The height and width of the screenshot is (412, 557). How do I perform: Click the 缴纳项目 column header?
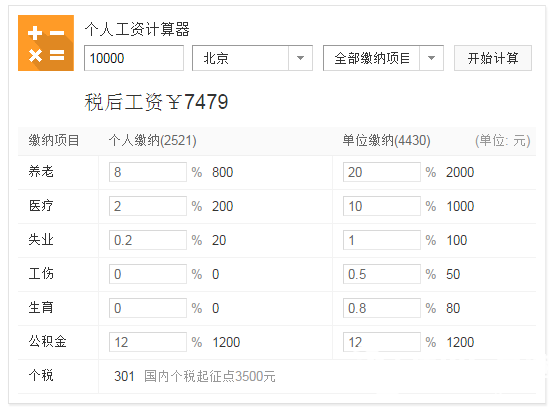coord(54,141)
